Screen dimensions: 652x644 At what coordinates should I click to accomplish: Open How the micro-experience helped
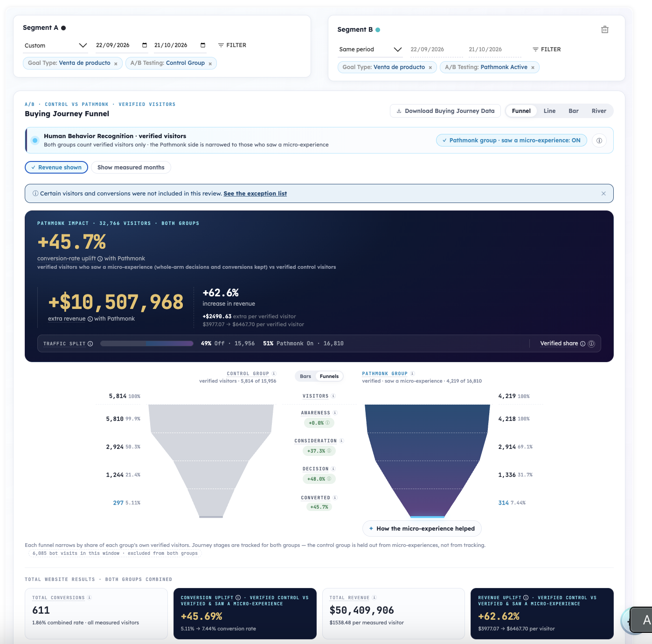422,529
